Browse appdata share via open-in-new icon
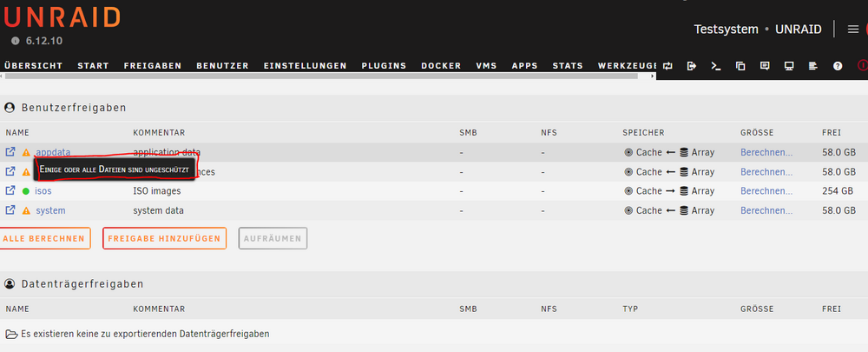This screenshot has height=352, width=868. pyautogui.click(x=10, y=152)
